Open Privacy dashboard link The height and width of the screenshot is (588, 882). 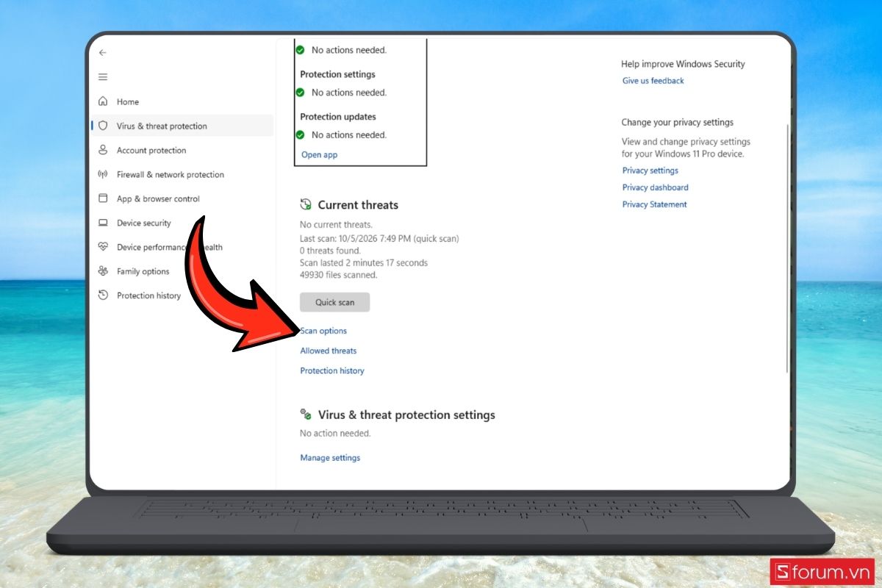[x=656, y=187]
